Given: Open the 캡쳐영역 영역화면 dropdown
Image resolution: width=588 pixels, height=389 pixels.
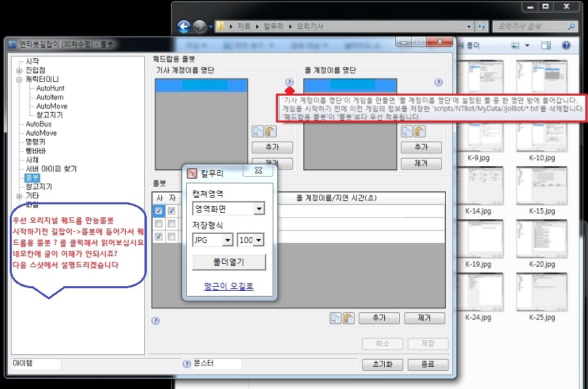Looking at the screenshot, I should click(259, 209).
